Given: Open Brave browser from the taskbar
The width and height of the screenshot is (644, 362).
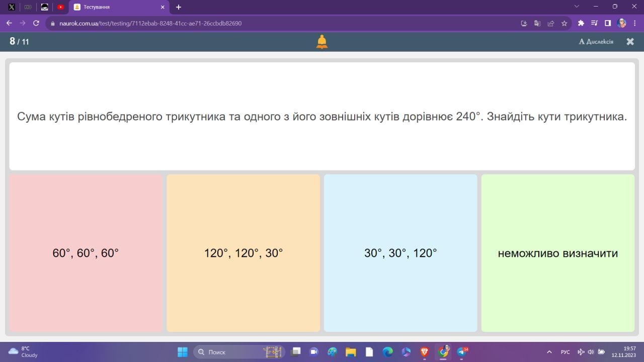Looking at the screenshot, I should tap(424, 352).
